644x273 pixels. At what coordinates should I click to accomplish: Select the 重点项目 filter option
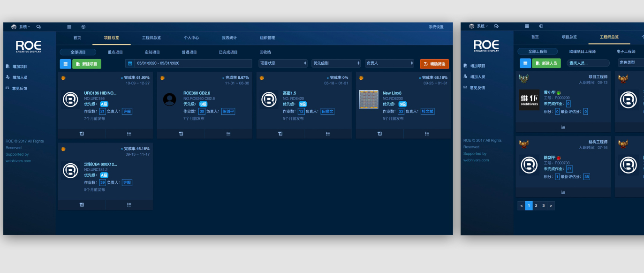point(115,52)
